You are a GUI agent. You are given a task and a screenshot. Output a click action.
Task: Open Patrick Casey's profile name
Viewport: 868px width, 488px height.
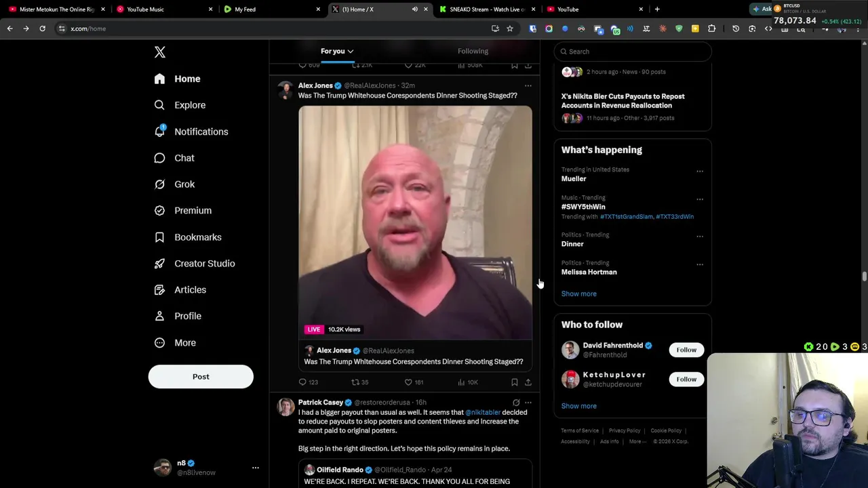[321, 403]
